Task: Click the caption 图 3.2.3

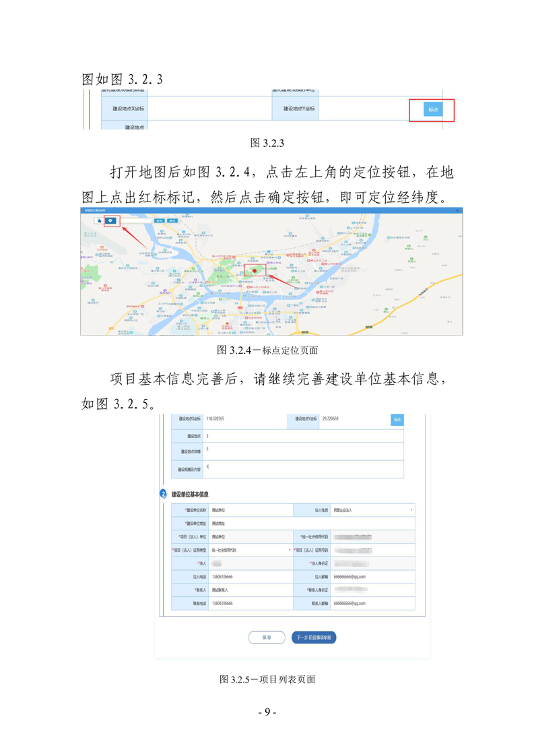Action: (267, 143)
